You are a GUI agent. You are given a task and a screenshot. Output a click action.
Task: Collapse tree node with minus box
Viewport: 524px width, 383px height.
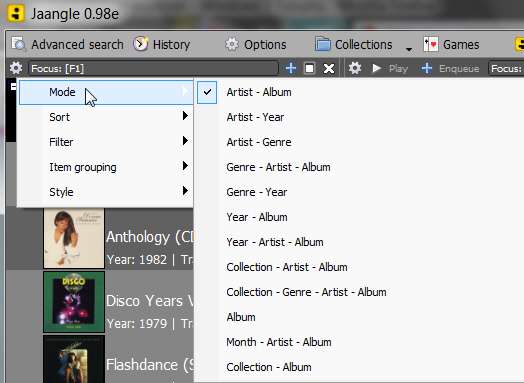click(x=13, y=86)
